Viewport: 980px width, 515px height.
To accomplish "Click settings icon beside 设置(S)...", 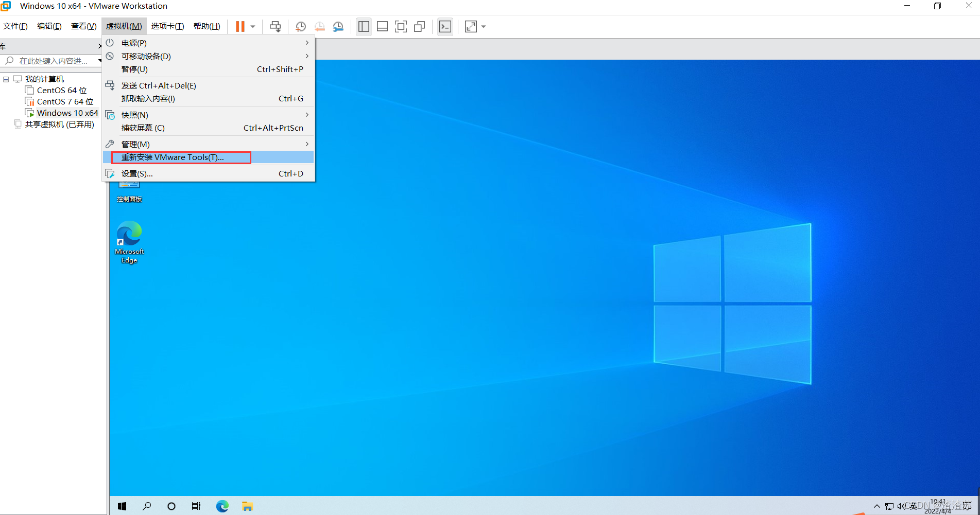I will tap(110, 174).
